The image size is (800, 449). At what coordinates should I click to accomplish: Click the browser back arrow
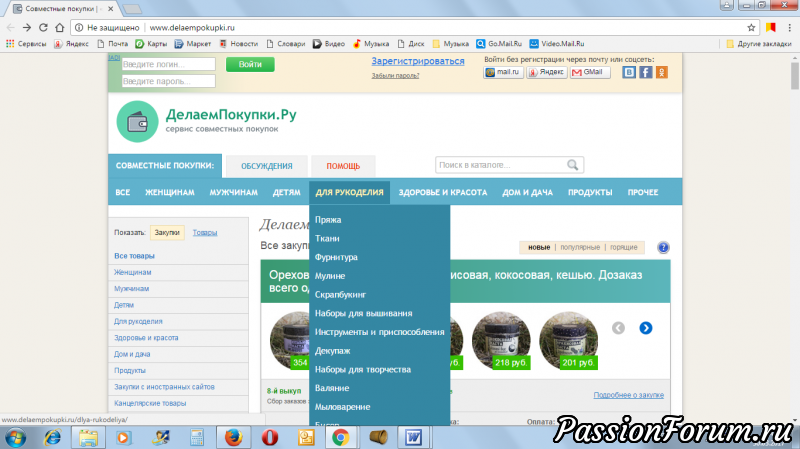11,28
